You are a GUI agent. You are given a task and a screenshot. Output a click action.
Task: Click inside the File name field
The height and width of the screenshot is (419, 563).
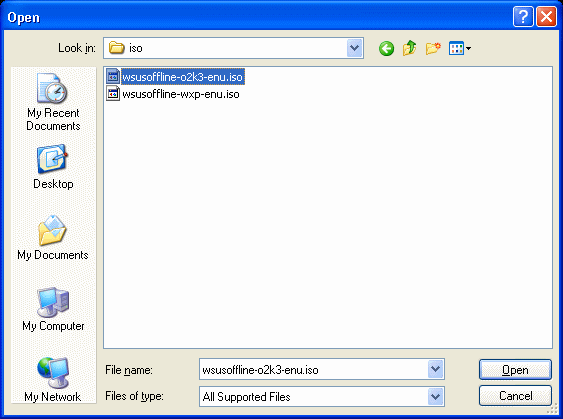(313, 369)
